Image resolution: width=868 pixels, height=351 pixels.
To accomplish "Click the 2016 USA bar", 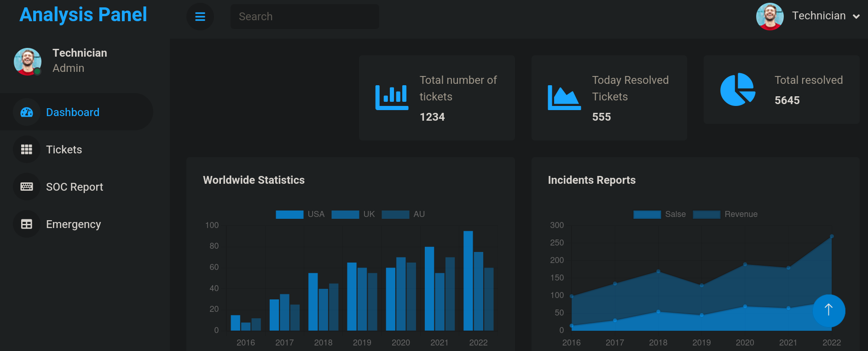I will tap(235, 322).
